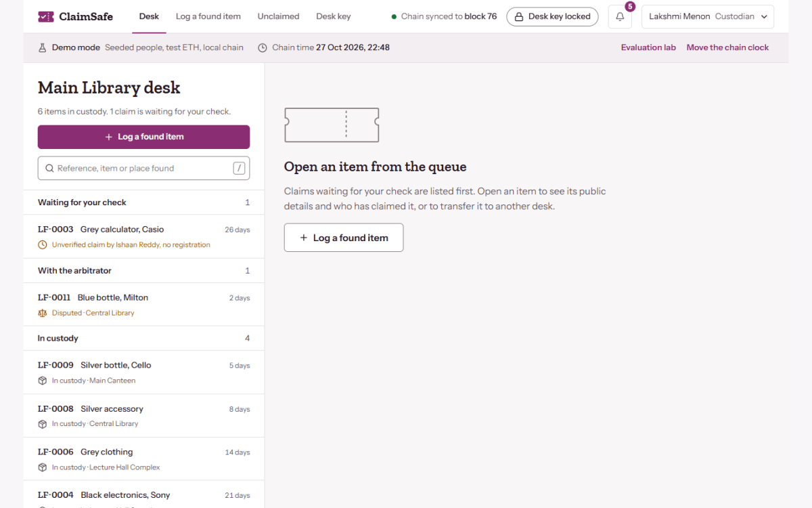The width and height of the screenshot is (812, 508).
Task: Open item LF-0008 Silver accessory
Action: pos(143,416)
